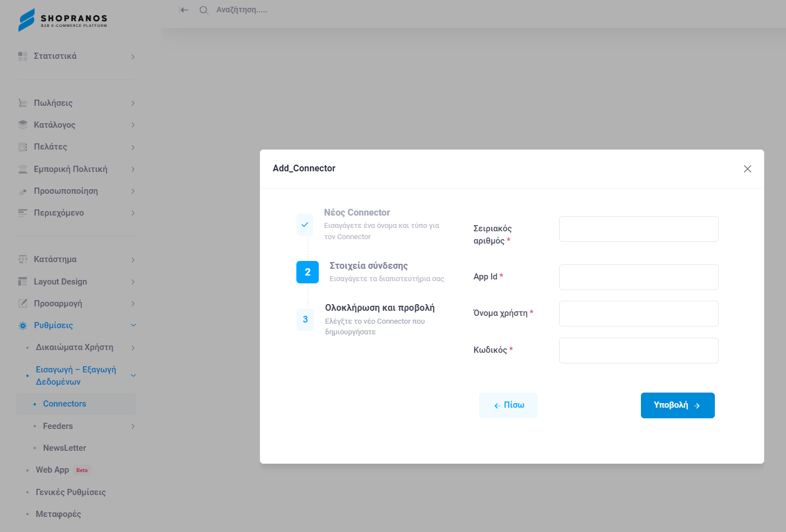The height and width of the screenshot is (532, 786).
Task: Select step 3 Ολοκλήρωση και προβολή
Action: point(305,319)
